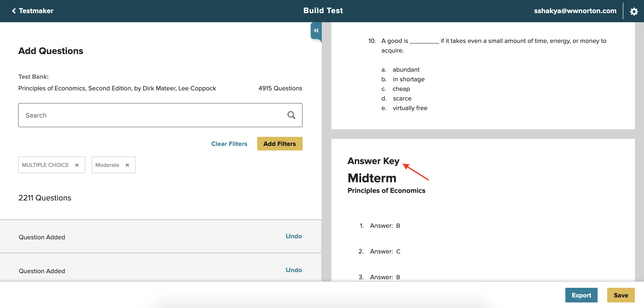Go back to Testmaker
The image size is (644, 308).
coord(33,11)
